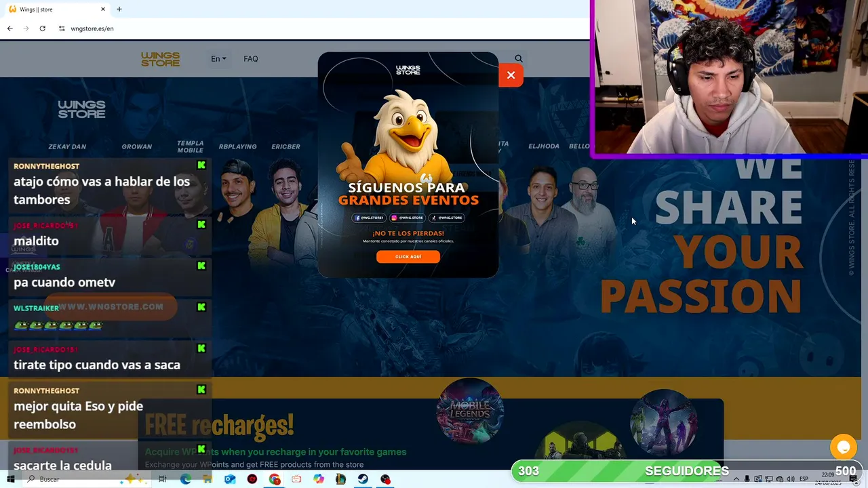Click the Wings Store header logo
Viewport: 868px width, 488px height.
[160, 59]
